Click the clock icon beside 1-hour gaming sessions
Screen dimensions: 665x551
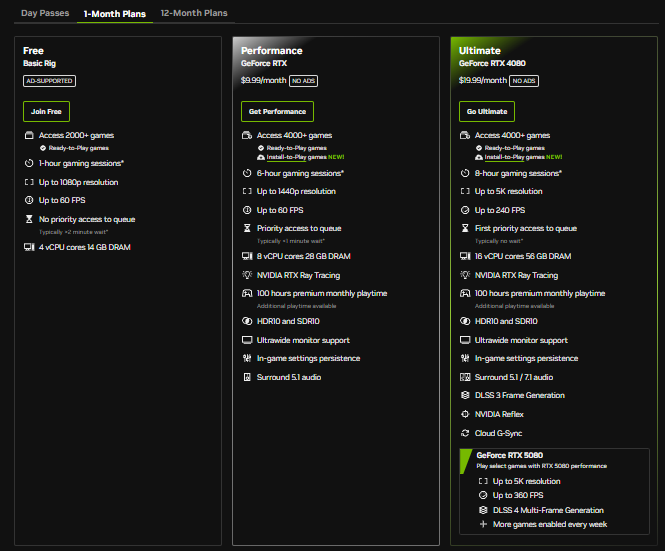29,163
